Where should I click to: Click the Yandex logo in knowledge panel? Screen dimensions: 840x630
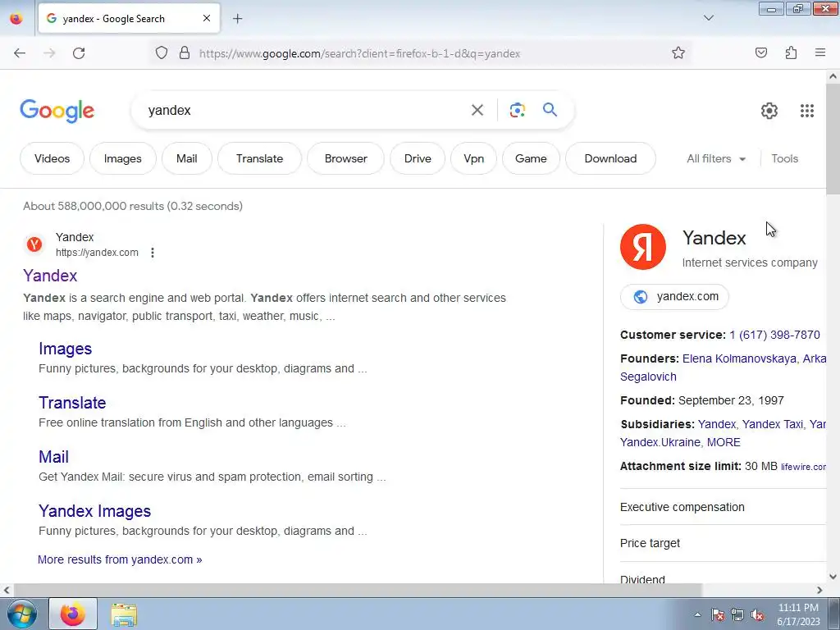[x=643, y=247]
